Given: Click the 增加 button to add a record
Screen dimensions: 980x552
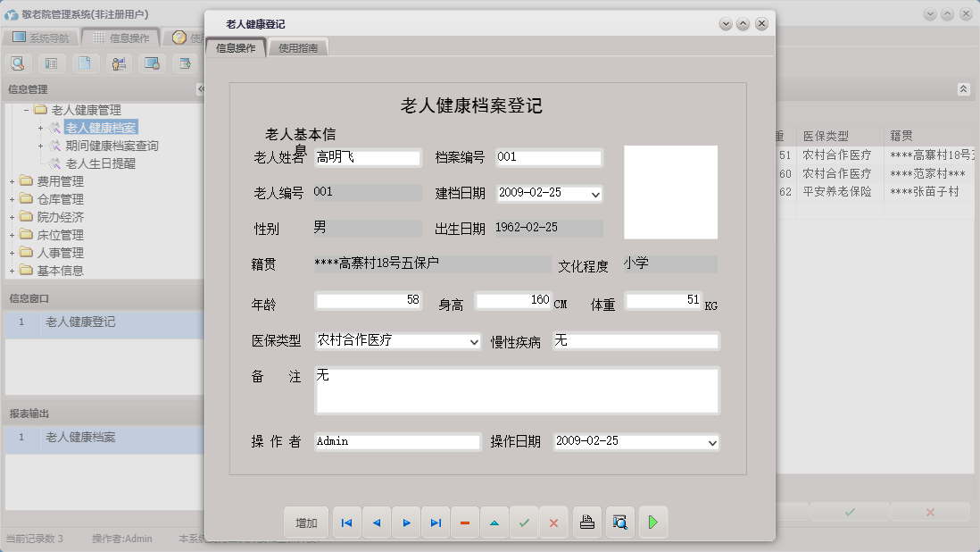Looking at the screenshot, I should pos(306,523).
